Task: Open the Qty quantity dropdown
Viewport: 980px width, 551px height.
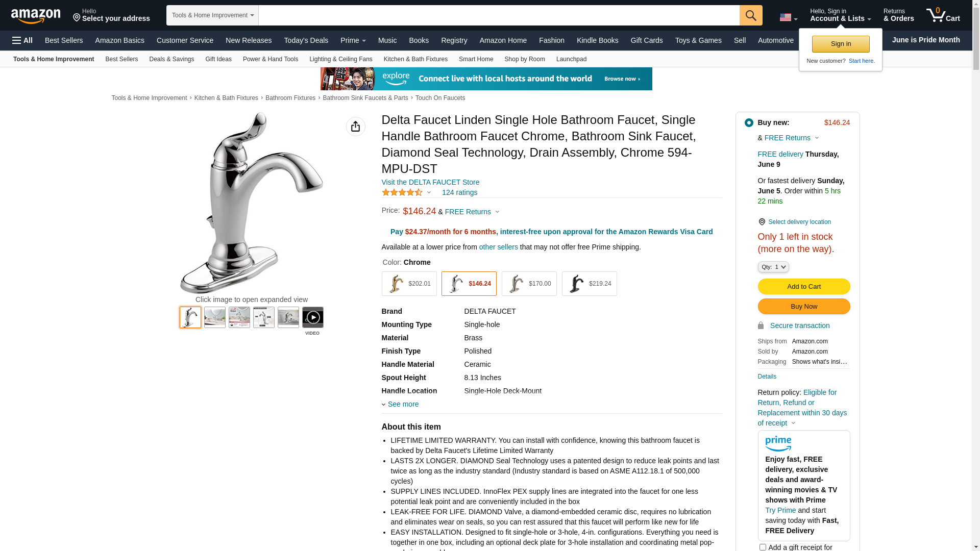Action: [x=773, y=267]
